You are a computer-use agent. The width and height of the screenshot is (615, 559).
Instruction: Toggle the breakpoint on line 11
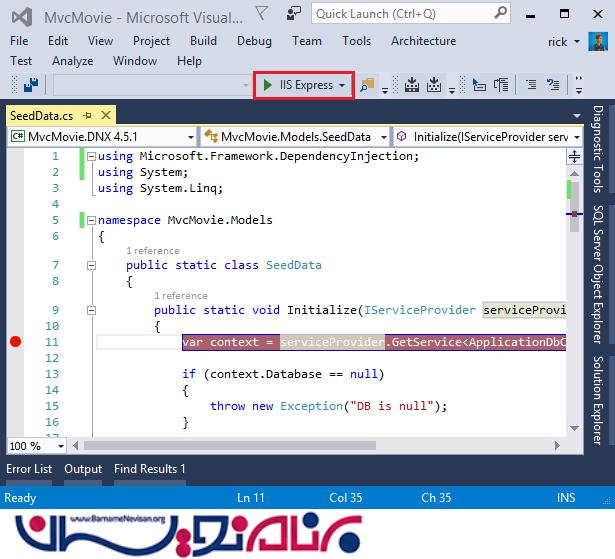(x=15, y=342)
